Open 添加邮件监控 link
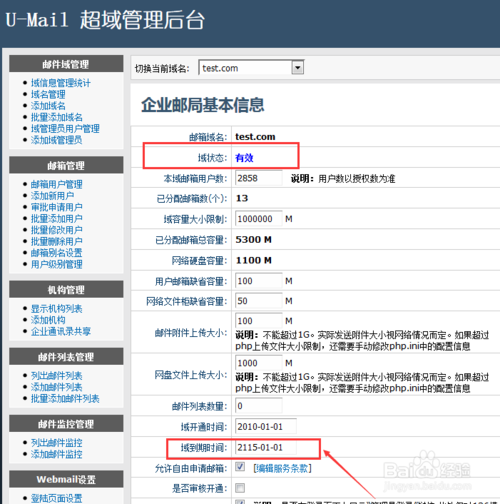500x504 pixels. [x=57, y=454]
